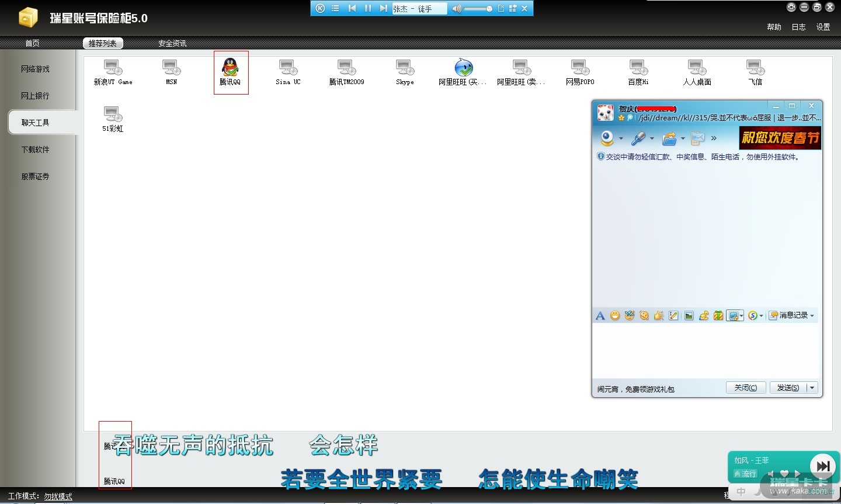The height and width of the screenshot is (504, 841).
Task: Launch 腾讯QQ from the list
Action: (x=230, y=72)
